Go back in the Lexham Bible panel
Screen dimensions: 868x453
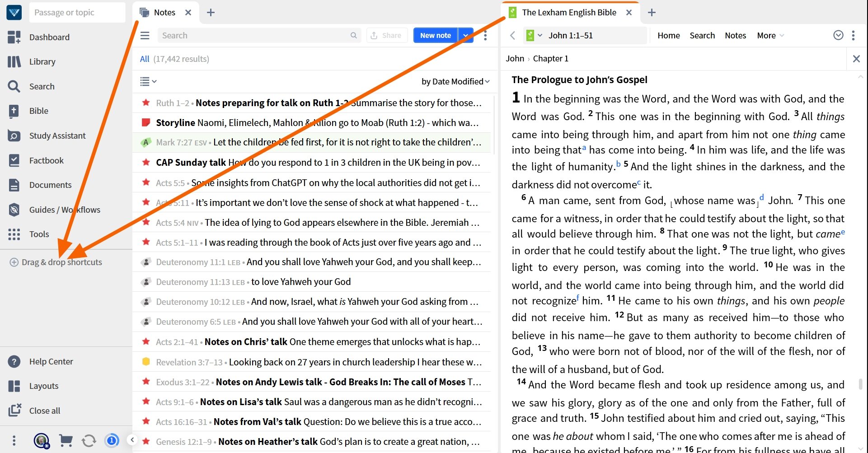pos(512,35)
